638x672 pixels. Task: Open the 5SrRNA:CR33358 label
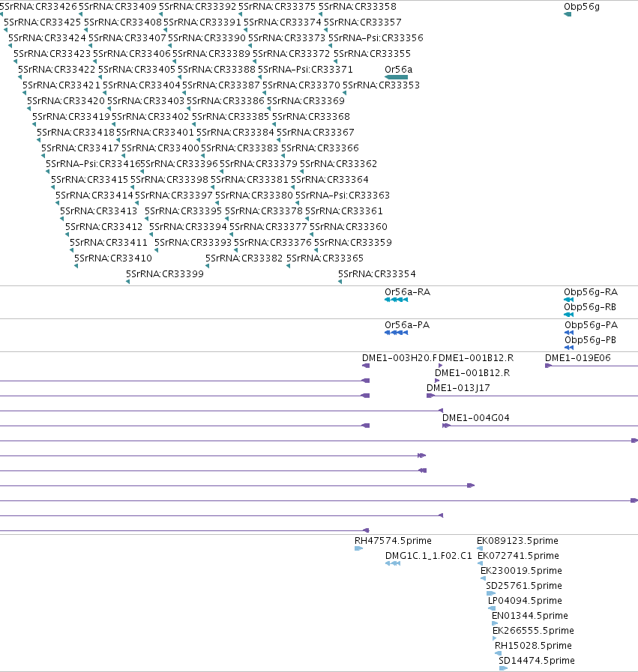pos(358,7)
